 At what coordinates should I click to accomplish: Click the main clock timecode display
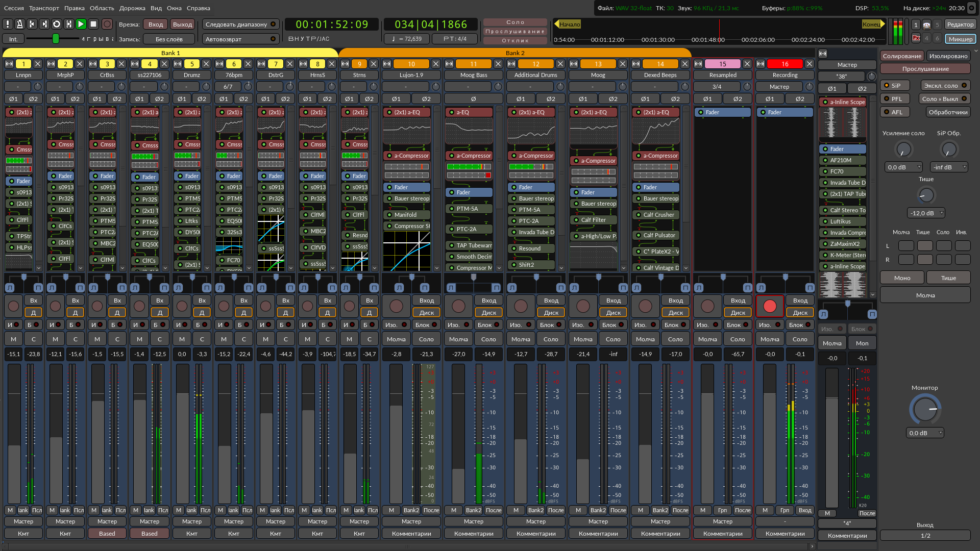(332, 24)
